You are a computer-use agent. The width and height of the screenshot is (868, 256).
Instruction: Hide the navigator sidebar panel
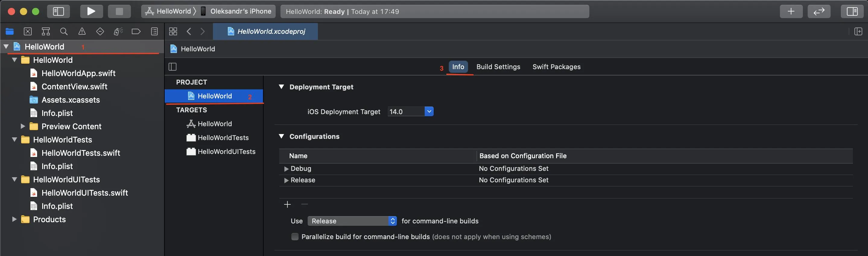pos(58,11)
